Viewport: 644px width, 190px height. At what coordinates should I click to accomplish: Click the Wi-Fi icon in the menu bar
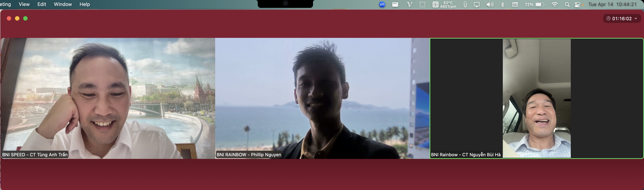555,4
